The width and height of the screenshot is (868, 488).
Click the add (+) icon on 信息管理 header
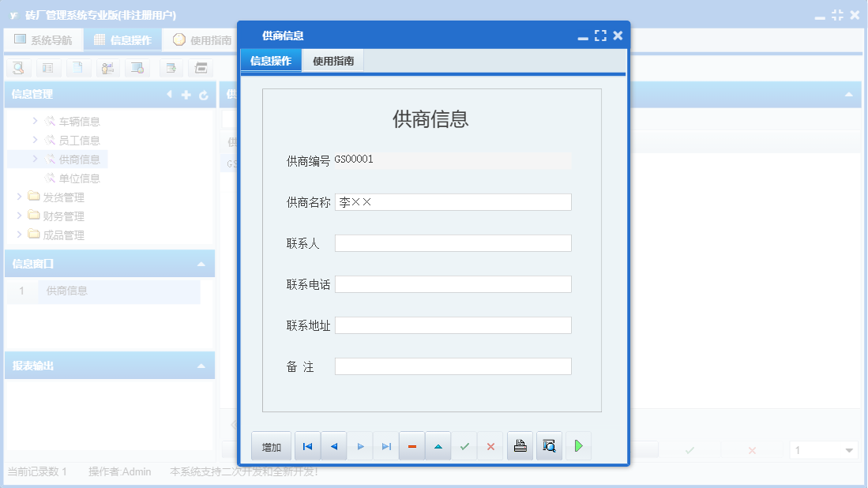(x=185, y=94)
